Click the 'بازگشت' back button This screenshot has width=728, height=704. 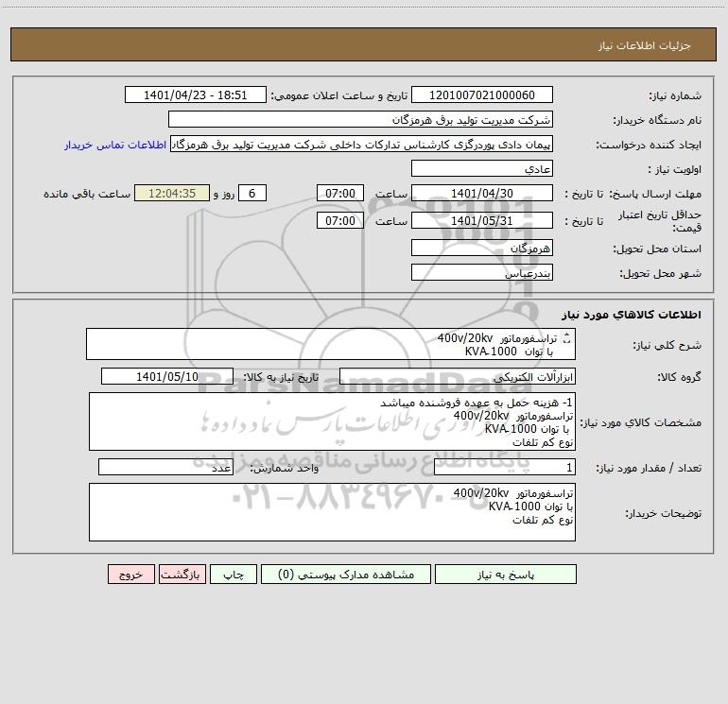(x=182, y=575)
